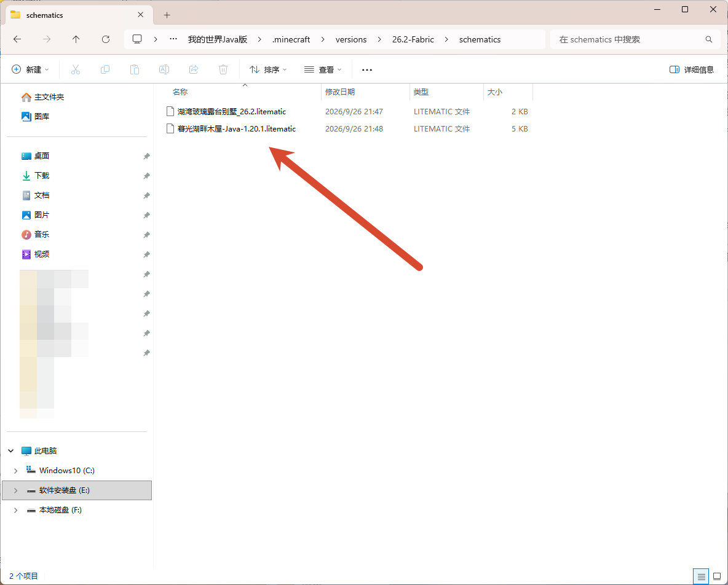Viewport: 728px width, 585px height.
Task: Click the Cut scissors icon
Action: click(76, 69)
